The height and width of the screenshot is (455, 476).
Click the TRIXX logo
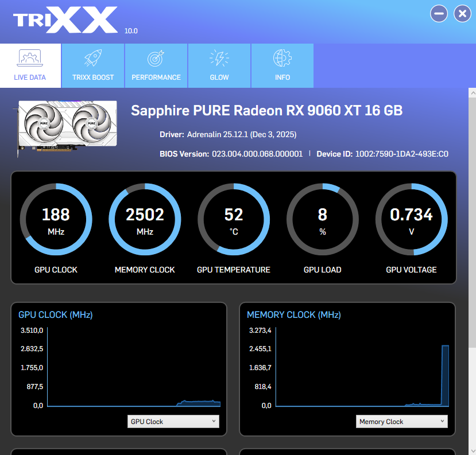pyautogui.click(x=65, y=20)
